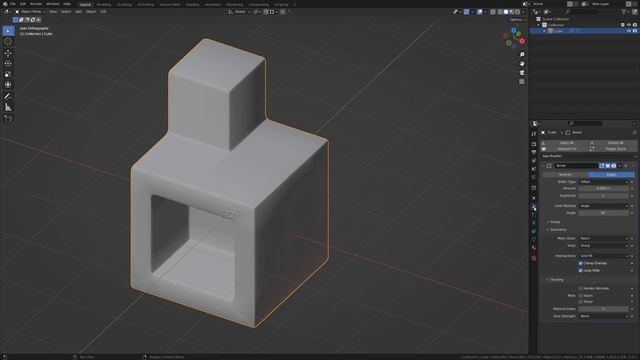Switch to the UV Editing workspace tab
This screenshot has width=640, height=360.
tap(145, 4)
